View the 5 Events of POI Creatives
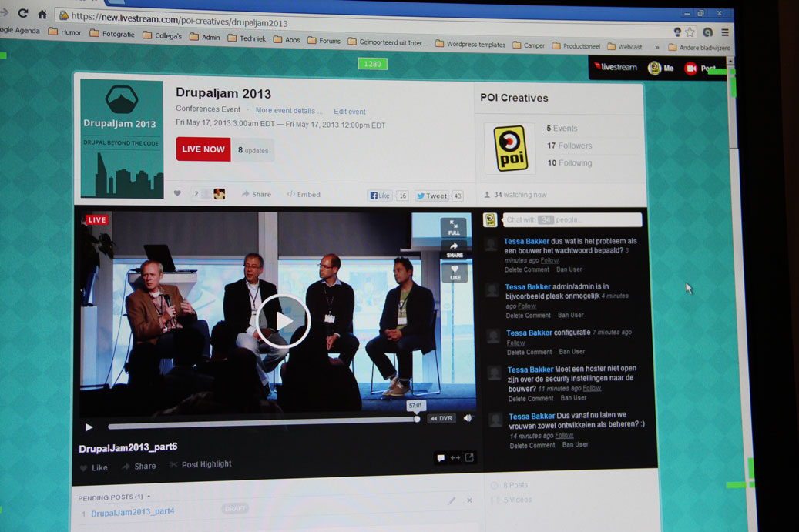 tap(562, 129)
